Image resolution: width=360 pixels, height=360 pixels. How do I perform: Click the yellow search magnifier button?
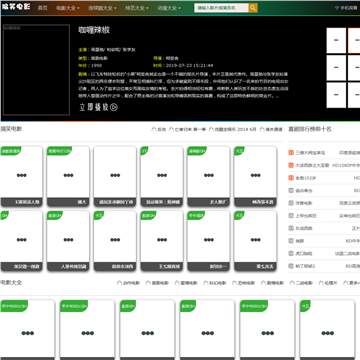253,8
